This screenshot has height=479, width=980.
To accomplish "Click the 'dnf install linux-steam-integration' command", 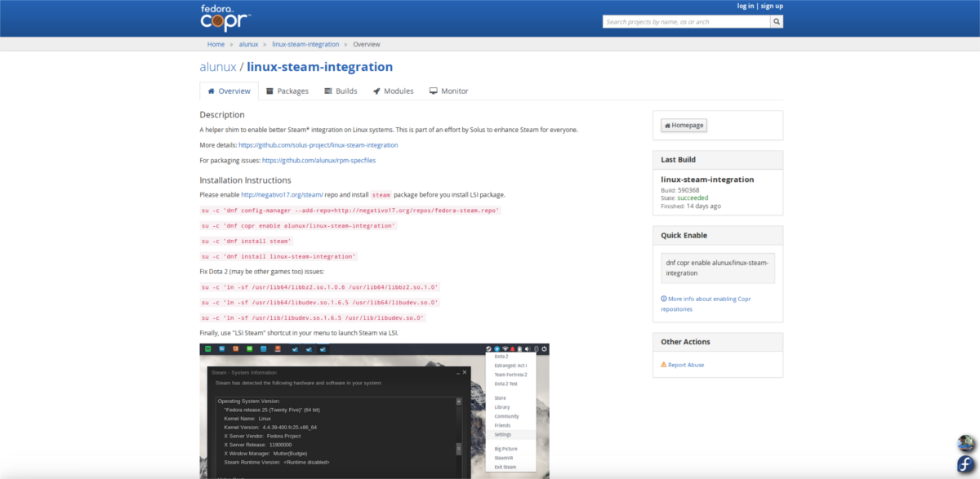I will point(278,257).
